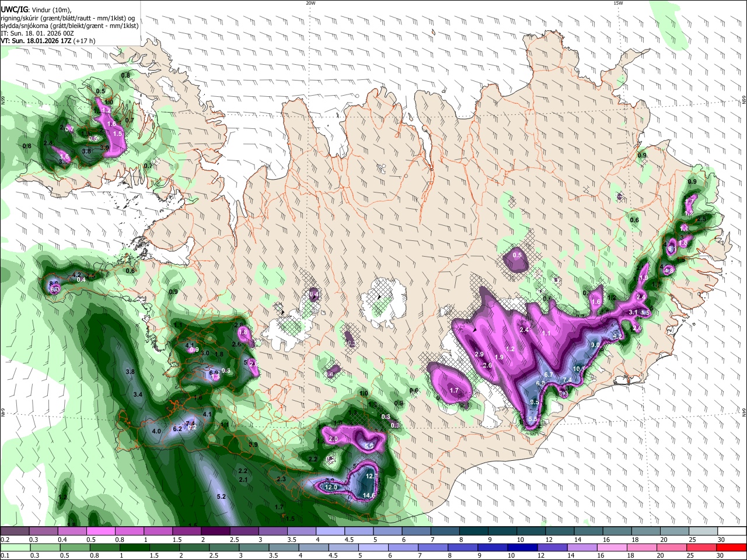
Task: Click the 3.0 value in the western green area
Action: (x=204, y=353)
